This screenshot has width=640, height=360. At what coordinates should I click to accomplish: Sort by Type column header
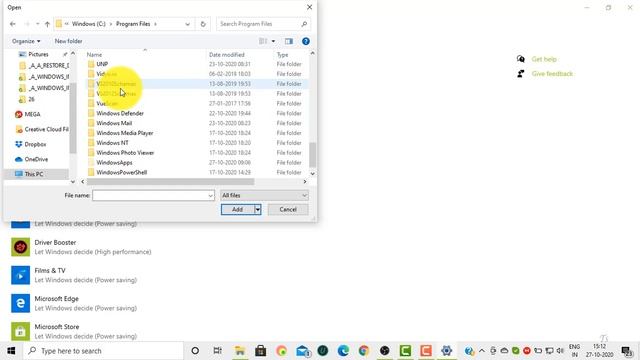pyautogui.click(x=282, y=55)
